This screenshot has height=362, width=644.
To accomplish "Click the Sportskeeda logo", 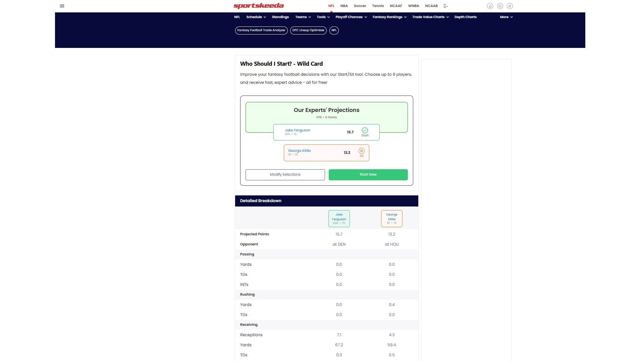I will click(259, 6).
